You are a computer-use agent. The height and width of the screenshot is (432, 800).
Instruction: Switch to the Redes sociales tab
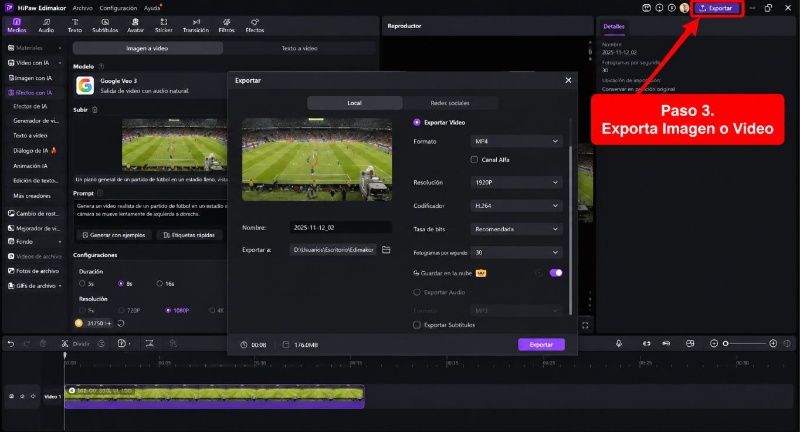point(450,103)
